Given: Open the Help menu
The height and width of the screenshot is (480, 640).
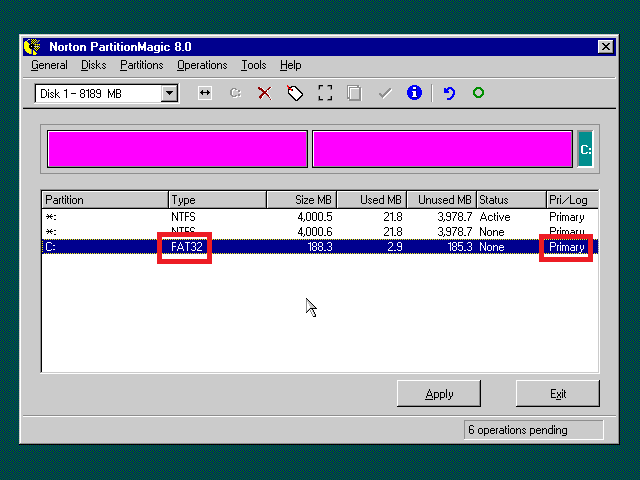Looking at the screenshot, I should (291, 65).
